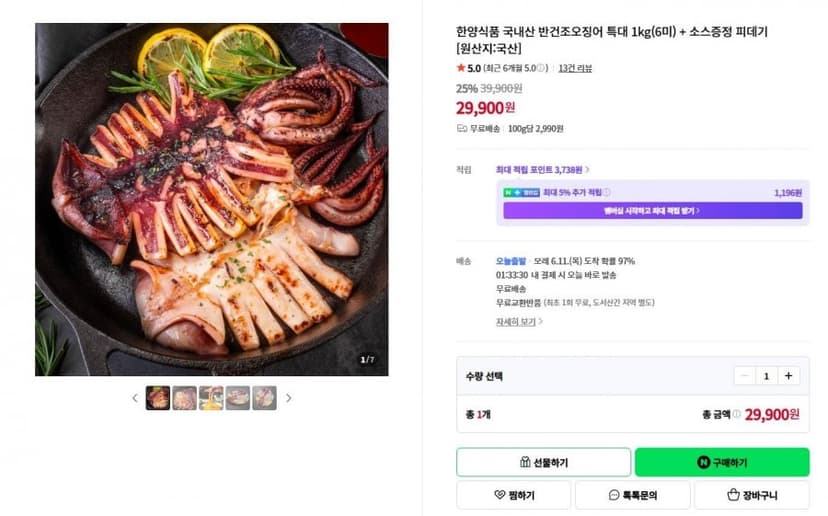Viewport: 828px width, 516px height.
Task: Click the quantity input field
Action: [x=766, y=376]
